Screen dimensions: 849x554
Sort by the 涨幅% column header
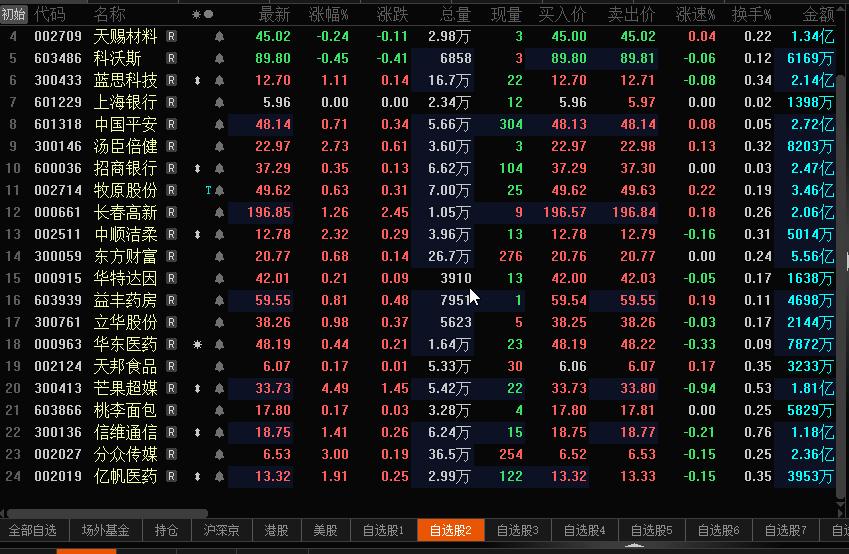[x=329, y=15]
